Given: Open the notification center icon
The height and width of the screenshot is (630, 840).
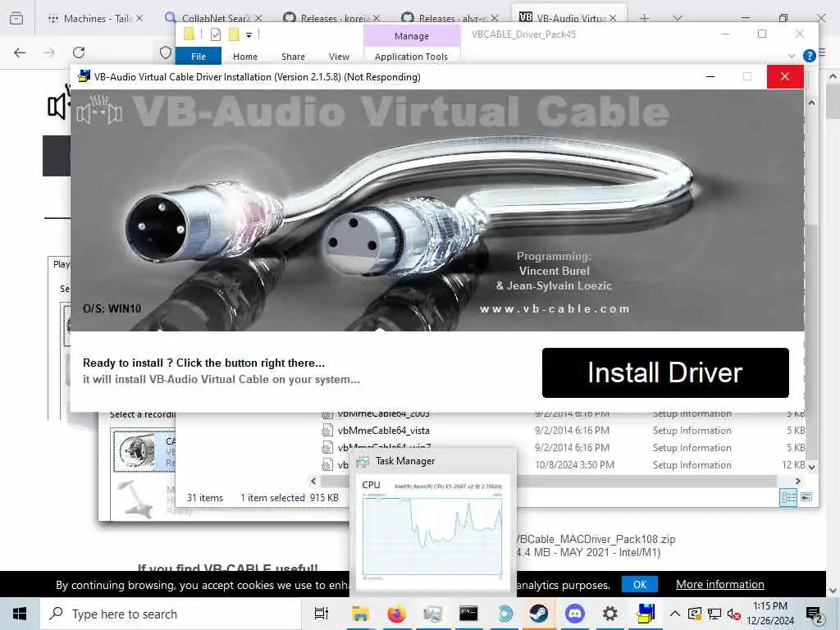Looking at the screenshot, I should point(815,614).
